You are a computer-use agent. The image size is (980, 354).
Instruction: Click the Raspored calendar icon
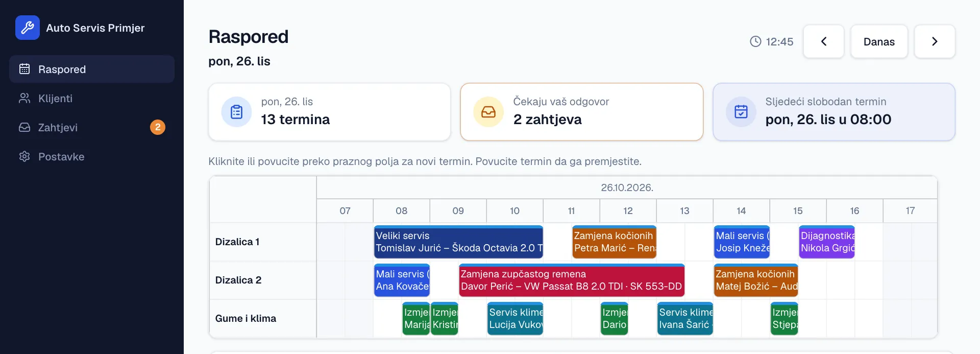(24, 69)
